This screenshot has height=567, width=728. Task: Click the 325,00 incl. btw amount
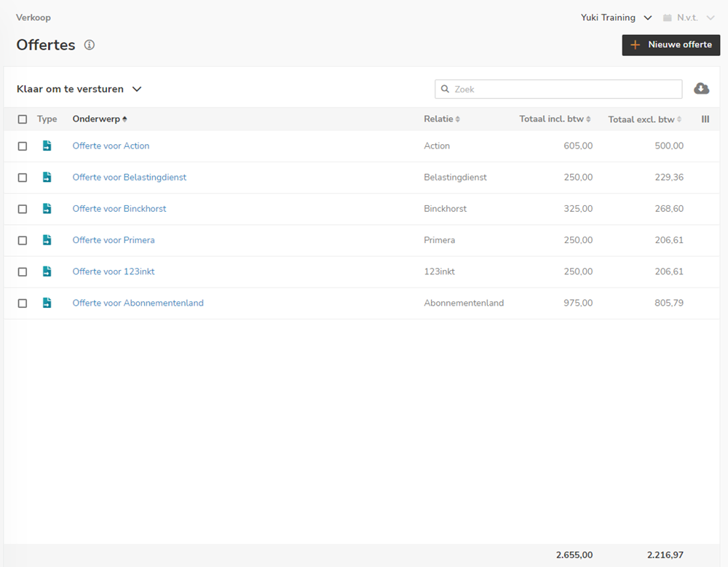click(x=578, y=209)
